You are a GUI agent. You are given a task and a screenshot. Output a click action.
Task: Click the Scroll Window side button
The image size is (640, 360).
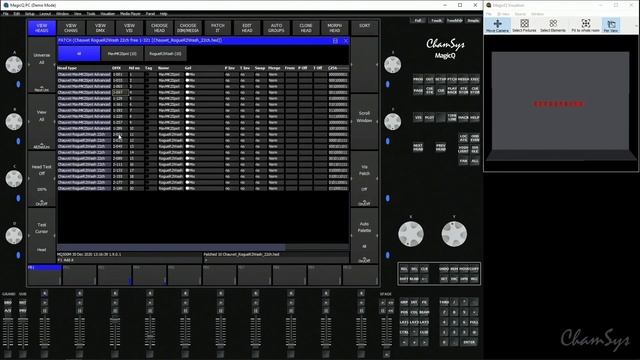pyautogui.click(x=364, y=122)
